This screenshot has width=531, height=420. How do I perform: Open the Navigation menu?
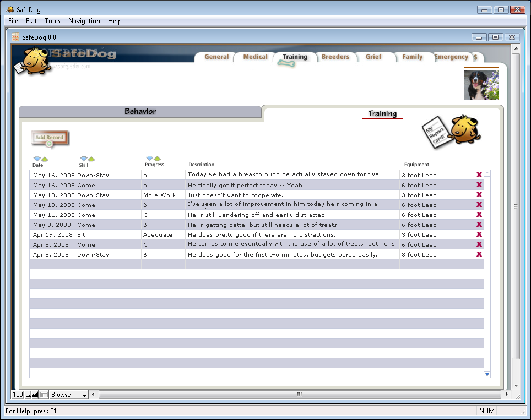84,21
